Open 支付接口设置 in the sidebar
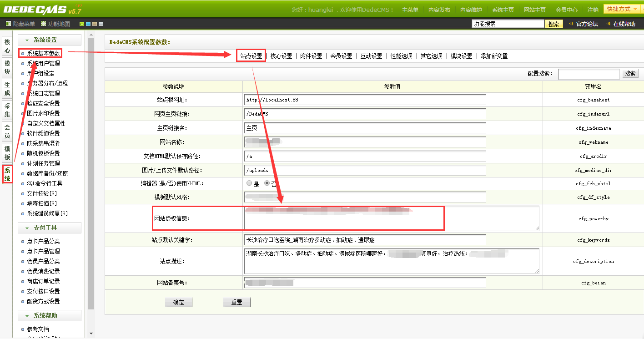This screenshot has height=339, width=644. 43,291
